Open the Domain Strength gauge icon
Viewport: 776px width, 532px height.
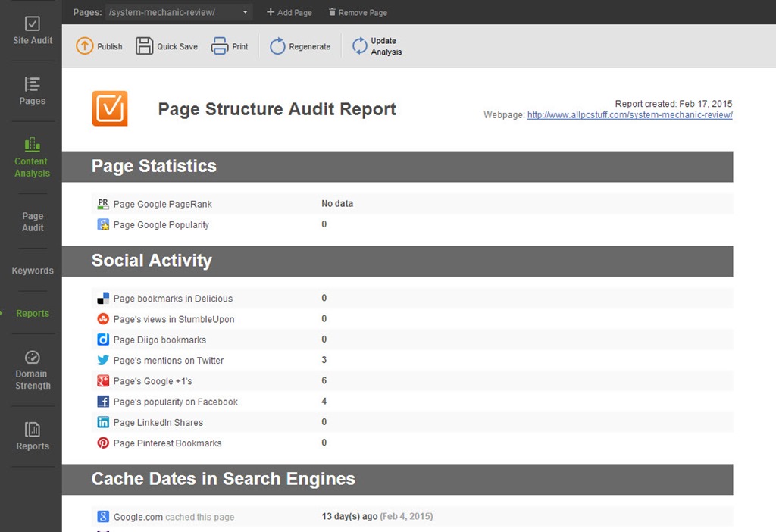[x=32, y=357]
